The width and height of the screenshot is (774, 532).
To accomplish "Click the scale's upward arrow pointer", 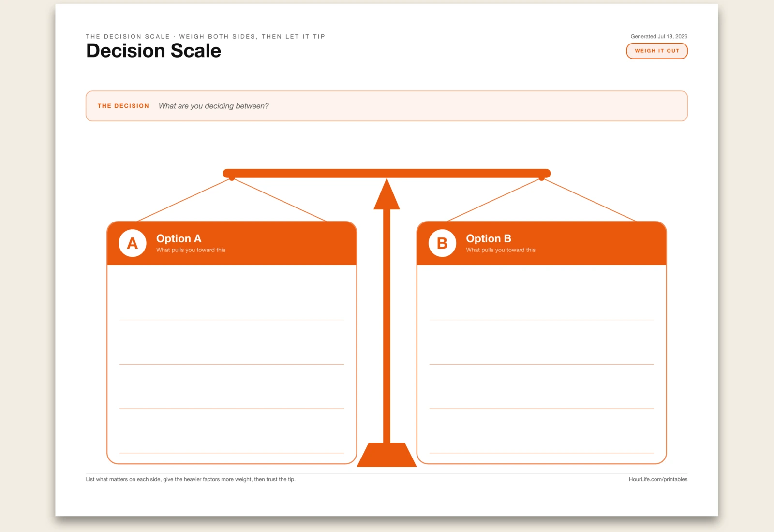I will point(387,194).
